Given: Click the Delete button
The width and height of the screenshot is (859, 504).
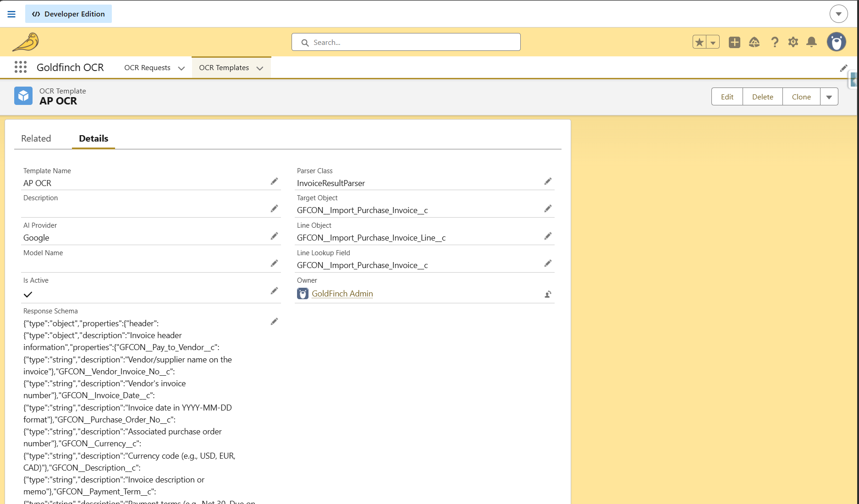Looking at the screenshot, I should (x=763, y=97).
